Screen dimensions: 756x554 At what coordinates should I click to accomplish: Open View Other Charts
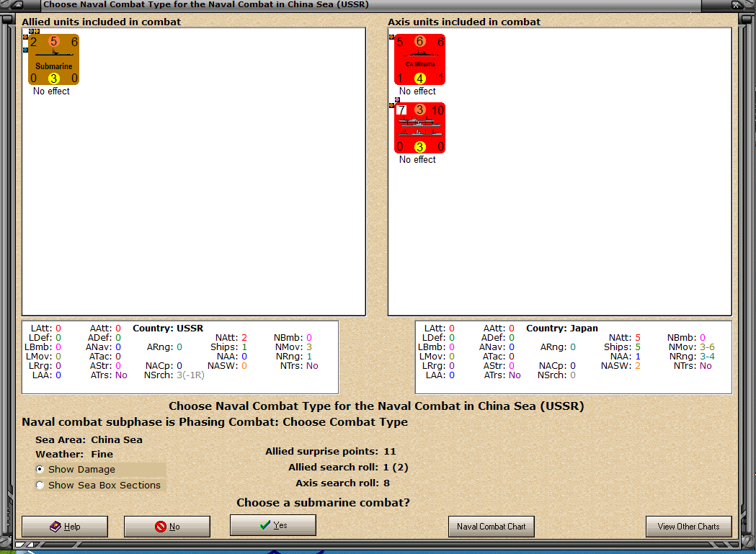[x=688, y=527]
